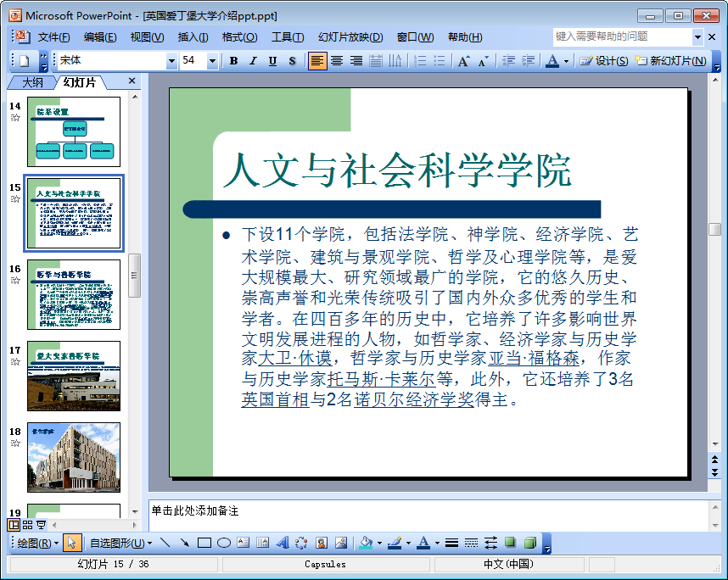Expand fill color dropdown arrow
The height and width of the screenshot is (580, 728).
click(379, 543)
